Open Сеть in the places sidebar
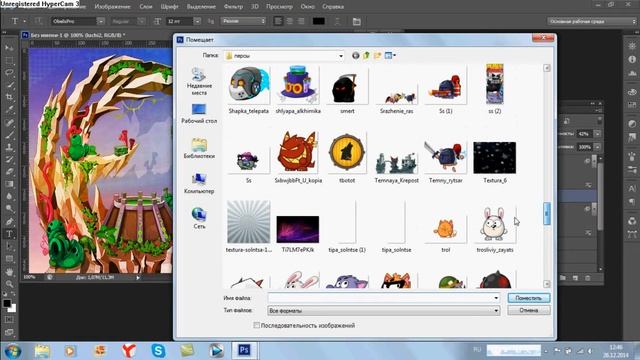640x360 pixels. coord(199,218)
